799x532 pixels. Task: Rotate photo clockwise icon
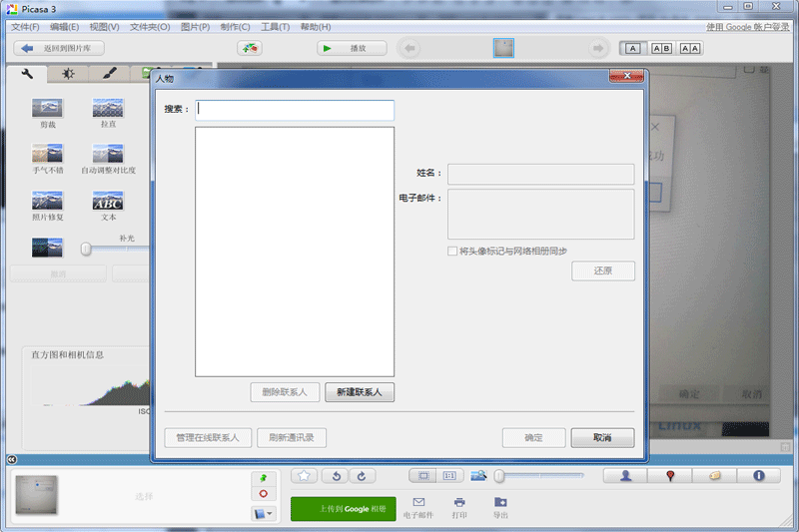[x=363, y=476]
